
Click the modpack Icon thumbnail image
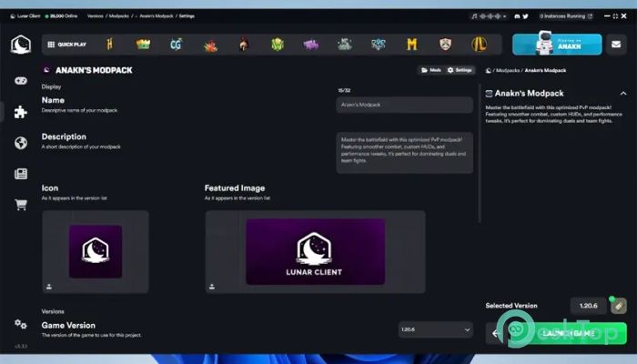click(x=96, y=252)
